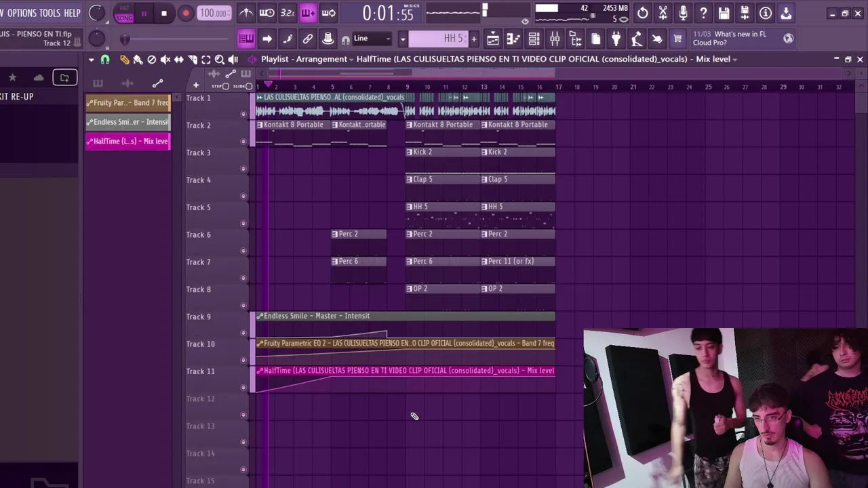Add a new pattern with plus button

coord(474,39)
